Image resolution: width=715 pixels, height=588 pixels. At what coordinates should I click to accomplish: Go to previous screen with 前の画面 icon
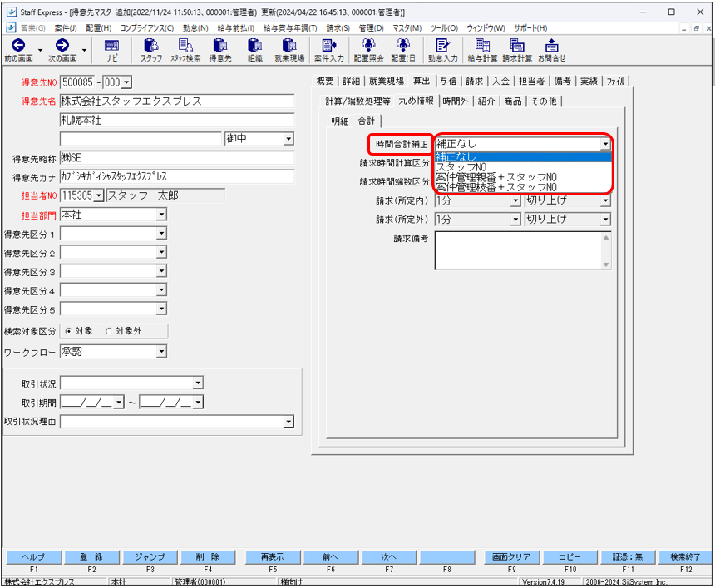click(18, 45)
